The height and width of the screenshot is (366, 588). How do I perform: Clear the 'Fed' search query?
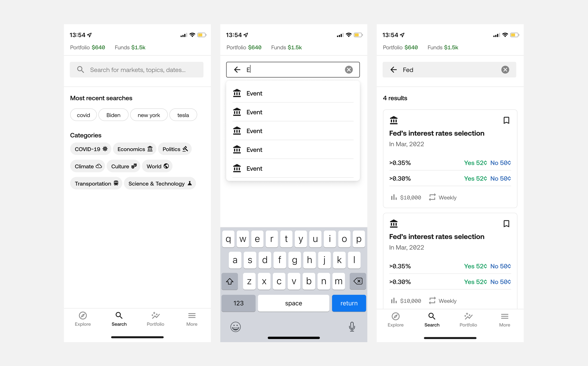tap(505, 70)
